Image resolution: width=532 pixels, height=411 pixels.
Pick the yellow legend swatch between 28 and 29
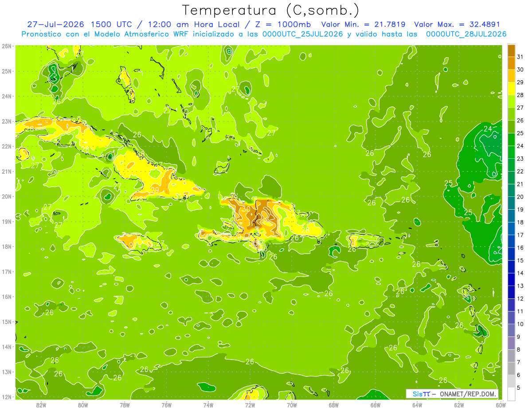click(512, 89)
